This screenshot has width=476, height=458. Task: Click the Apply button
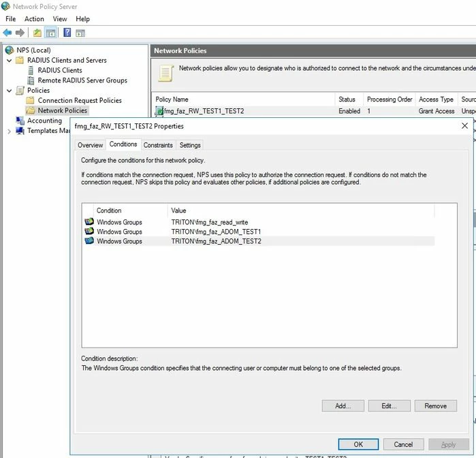point(449,444)
